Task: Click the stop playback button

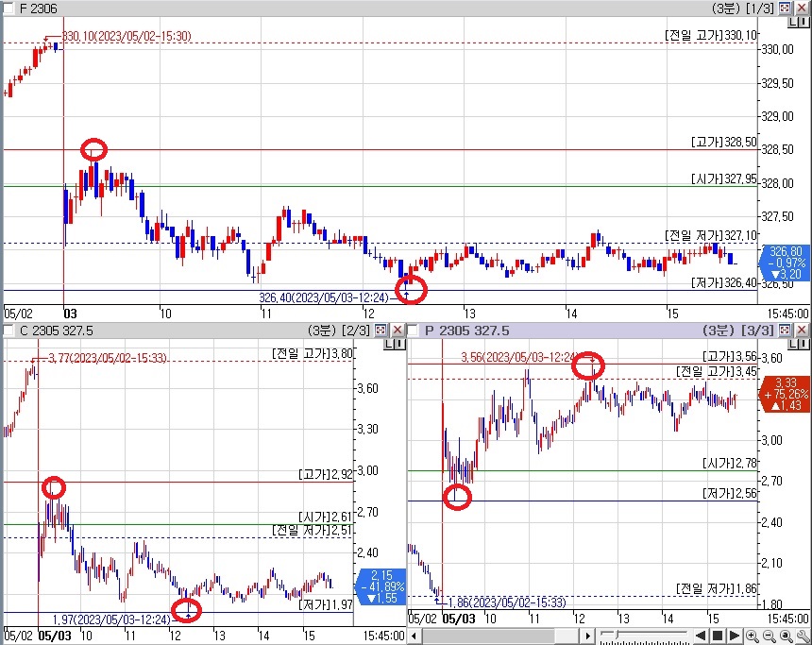Action: click(718, 636)
